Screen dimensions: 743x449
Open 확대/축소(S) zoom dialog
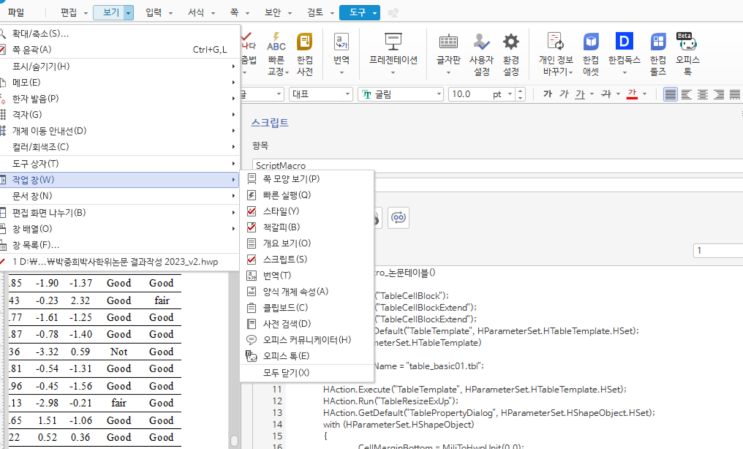pos(118,34)
